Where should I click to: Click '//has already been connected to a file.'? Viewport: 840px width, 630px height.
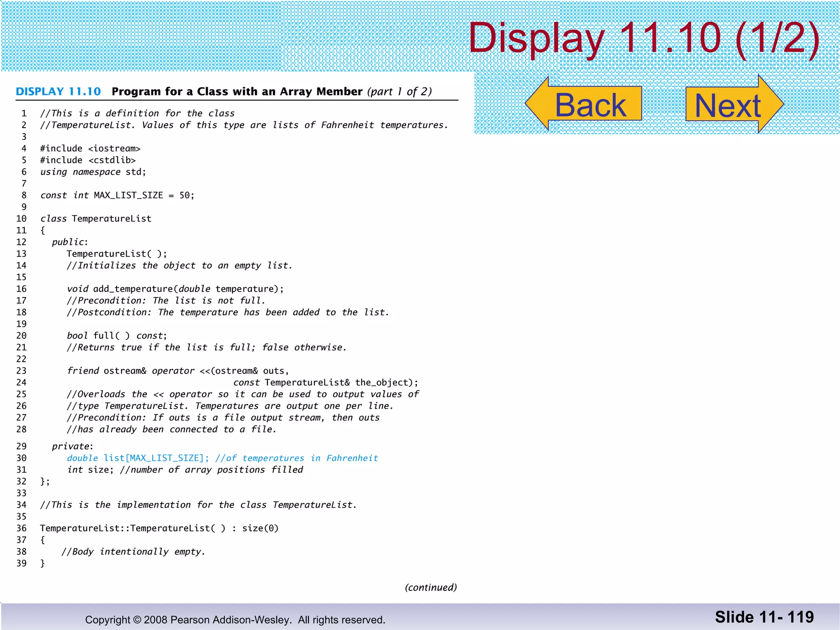coord(172,429)
